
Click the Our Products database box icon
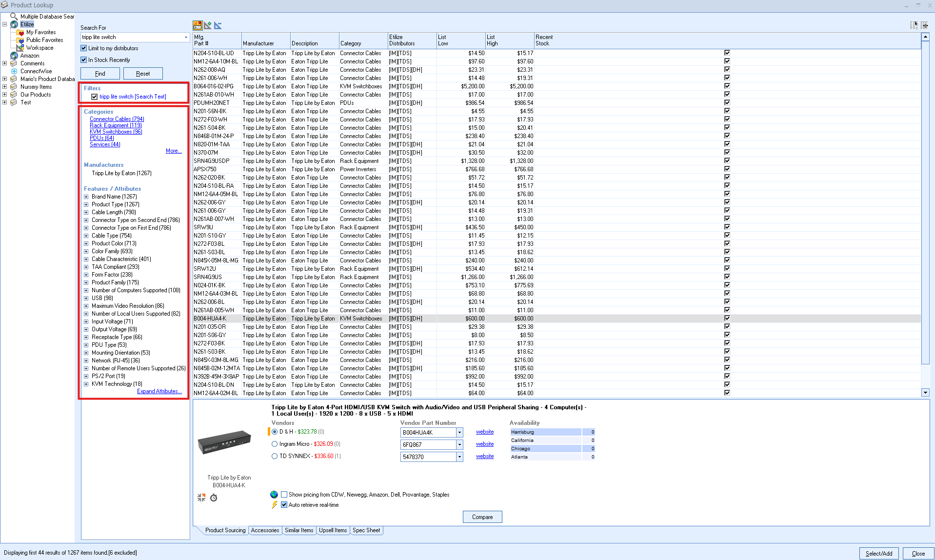click(x=14, y=95)
